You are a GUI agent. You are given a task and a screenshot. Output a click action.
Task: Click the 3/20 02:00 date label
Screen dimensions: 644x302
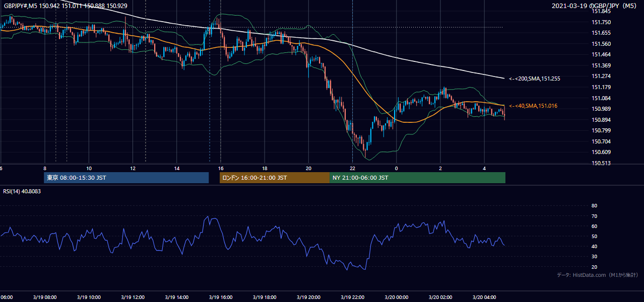pos(440,297)
